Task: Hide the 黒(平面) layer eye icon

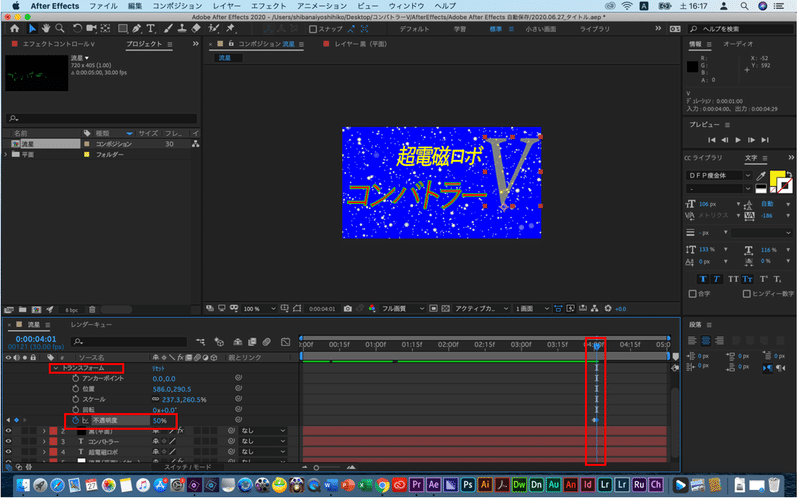Action: point(8,432)
